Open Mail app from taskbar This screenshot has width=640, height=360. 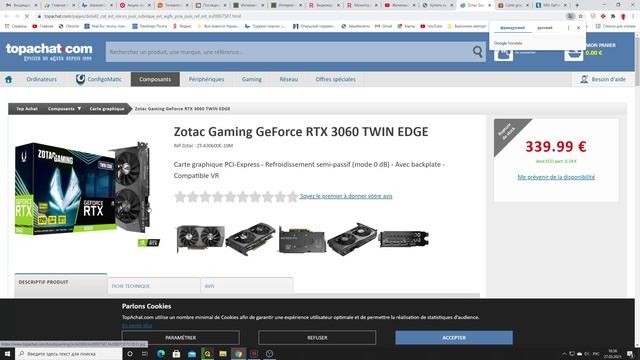coord(192,353)
